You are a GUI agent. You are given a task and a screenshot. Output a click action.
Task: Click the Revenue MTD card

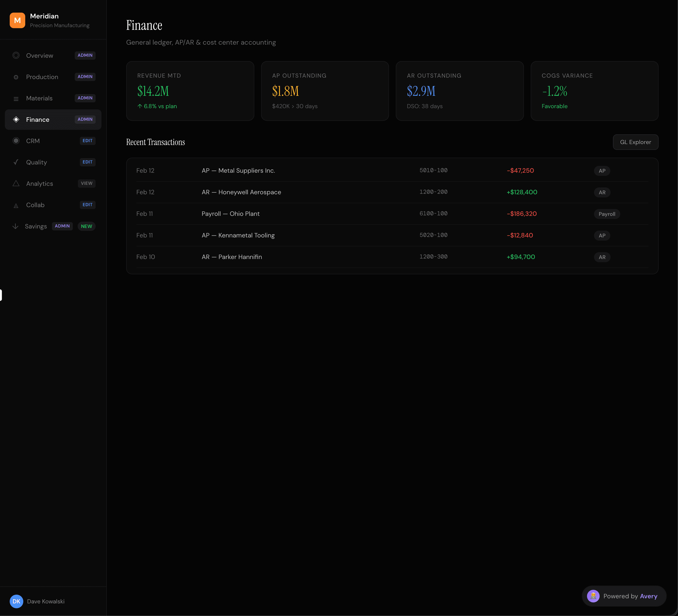(x=190, y=91)
